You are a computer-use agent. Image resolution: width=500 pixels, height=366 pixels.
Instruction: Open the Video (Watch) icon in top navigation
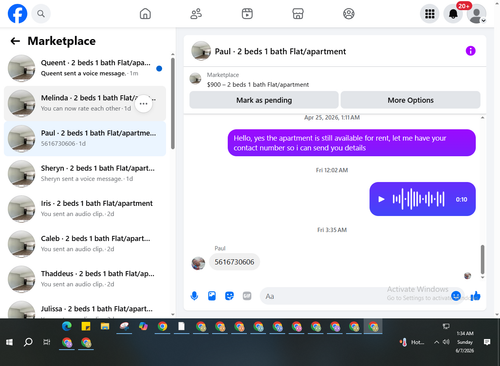247,14
